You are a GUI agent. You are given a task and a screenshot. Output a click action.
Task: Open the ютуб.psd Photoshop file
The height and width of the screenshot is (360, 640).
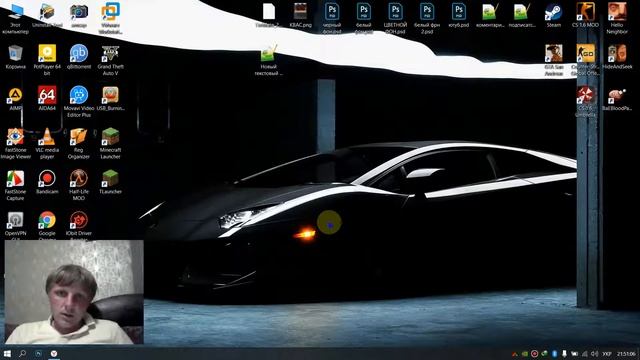(x=458, y=16)
